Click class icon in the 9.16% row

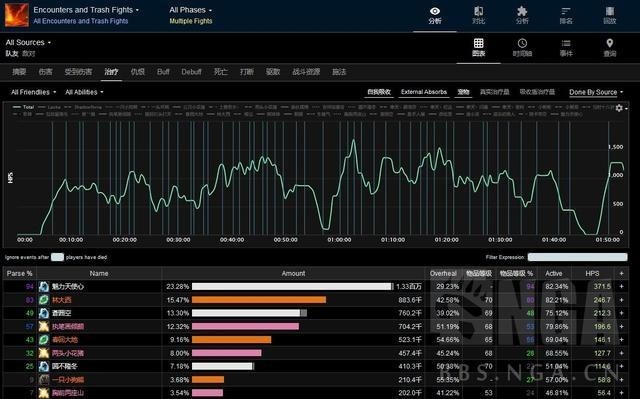[44, 340]
